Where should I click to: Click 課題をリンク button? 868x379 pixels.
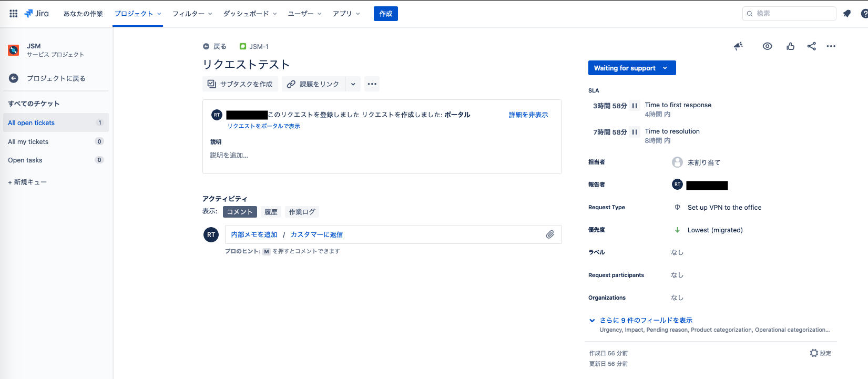point(313,84)
